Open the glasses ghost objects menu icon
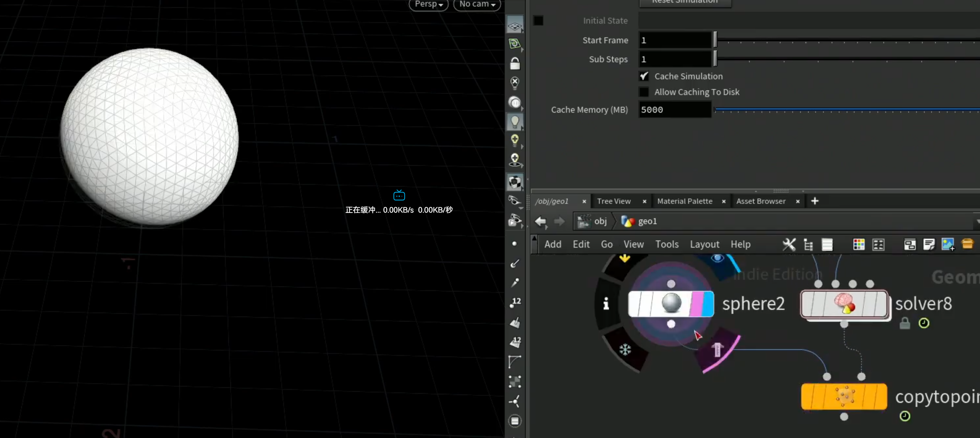The width and height of the screenshot is (980, 438). coord(515,200)
